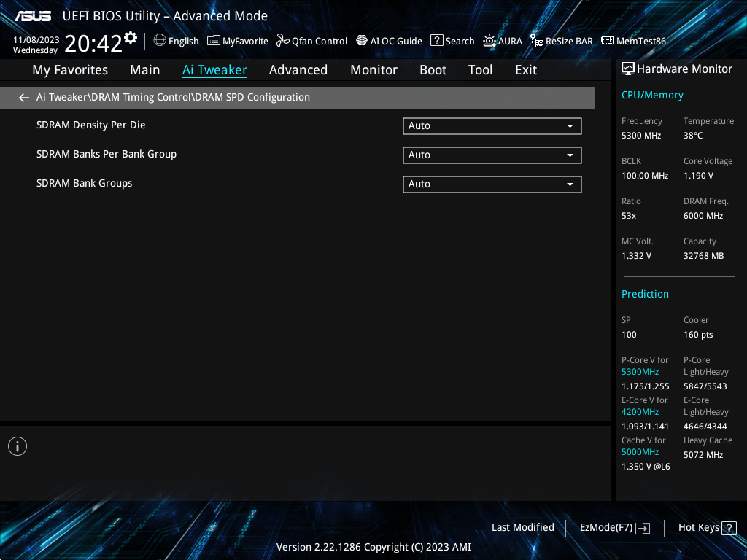This screenshot has width=747, height=560.
Task: Click the 1.093/1.141 voltage value
Action: click(x=645, y=426)
